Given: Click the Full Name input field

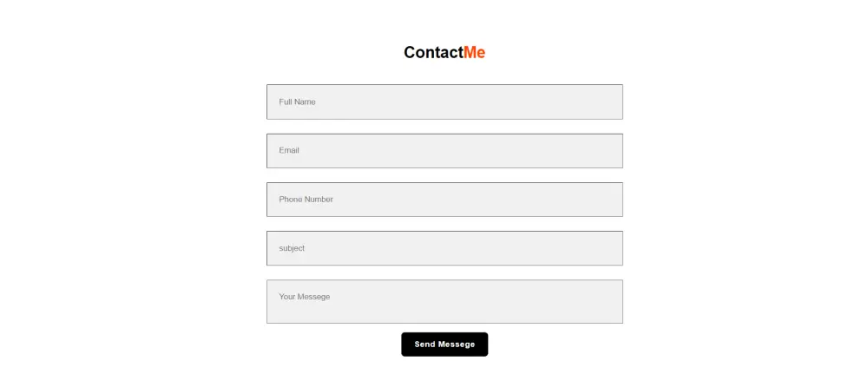Looking at the screenshot, I should click(x=444, y=102).
